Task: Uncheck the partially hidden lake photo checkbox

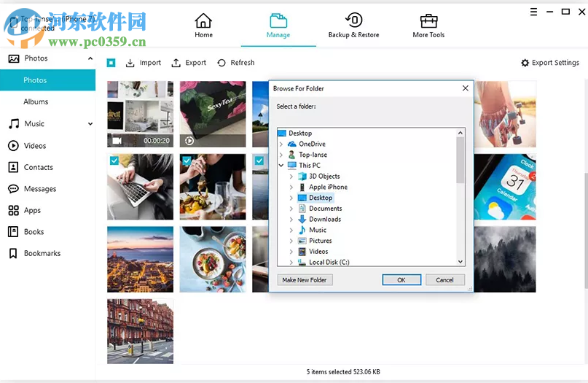Action: (259, 160)
